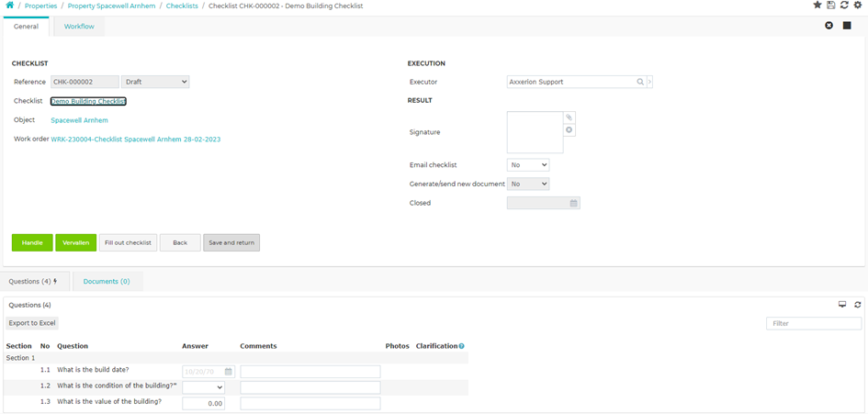Open work order WRK-230004 link
Viewport: 868px width, 414px height.
[136, 140]
